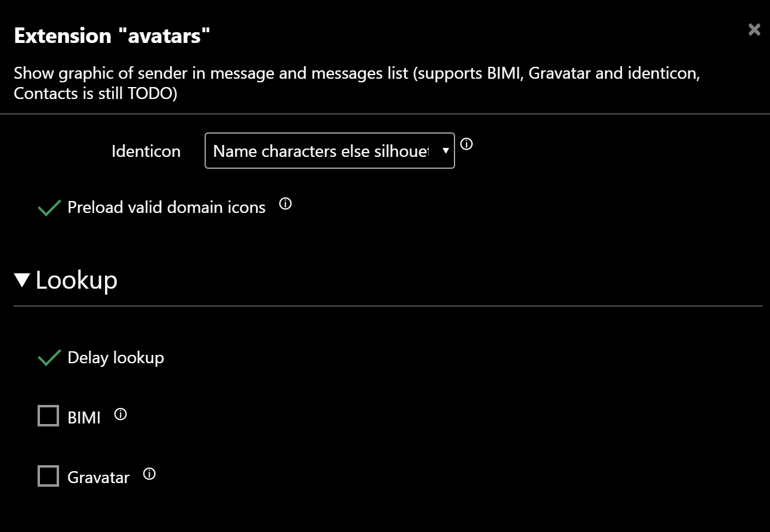Click the 'Preload valid domain icons' label
This screenshot has height=532, width=770.
(166, 208)
